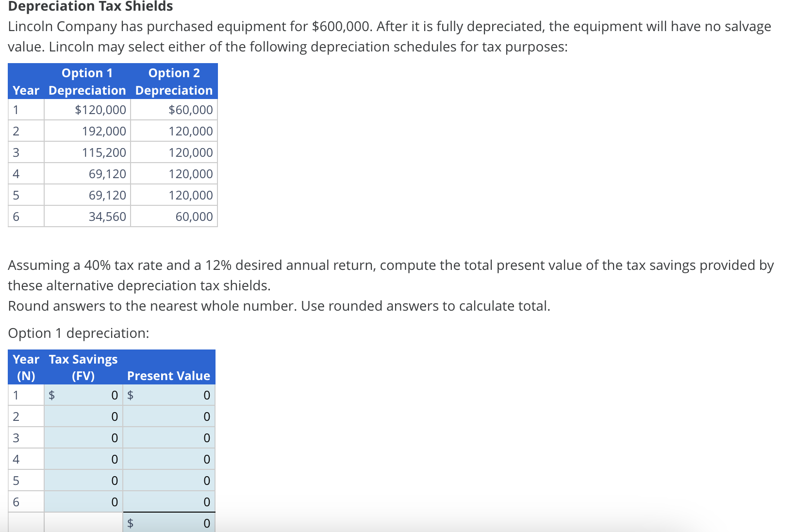Click the Year 5 Present Value input field
This screenshot has height=532, width=797.
(x=170, y=481)
